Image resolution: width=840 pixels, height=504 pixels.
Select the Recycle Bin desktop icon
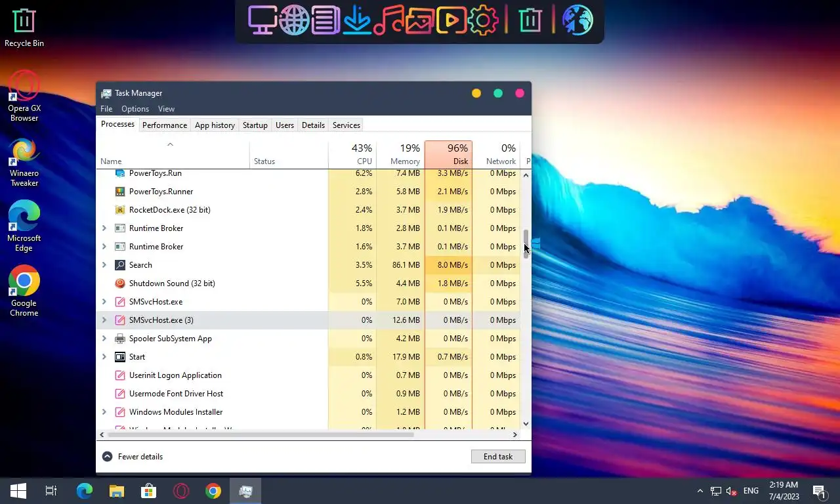tap(24, 27)
